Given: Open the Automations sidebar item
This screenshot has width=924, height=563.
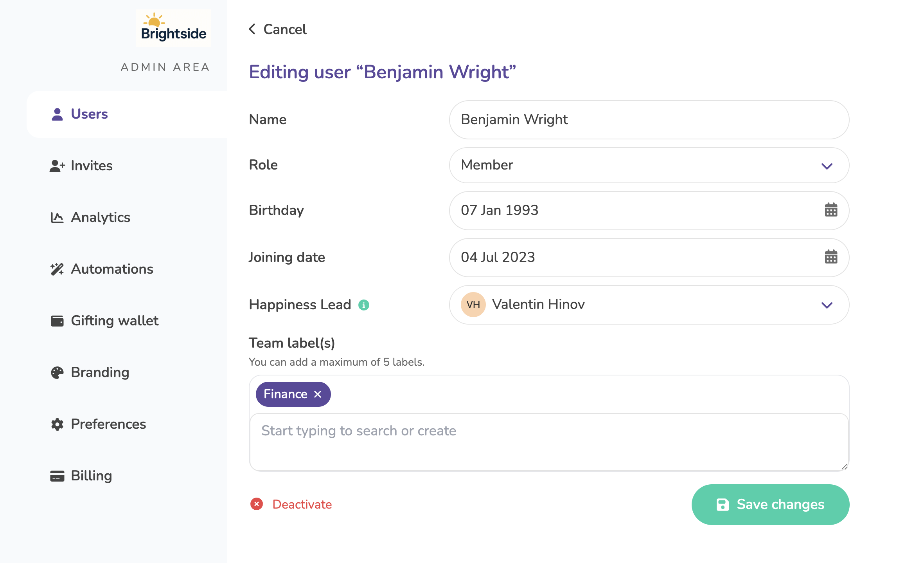Looking at the screenshot, I should [x=111, y=269].
